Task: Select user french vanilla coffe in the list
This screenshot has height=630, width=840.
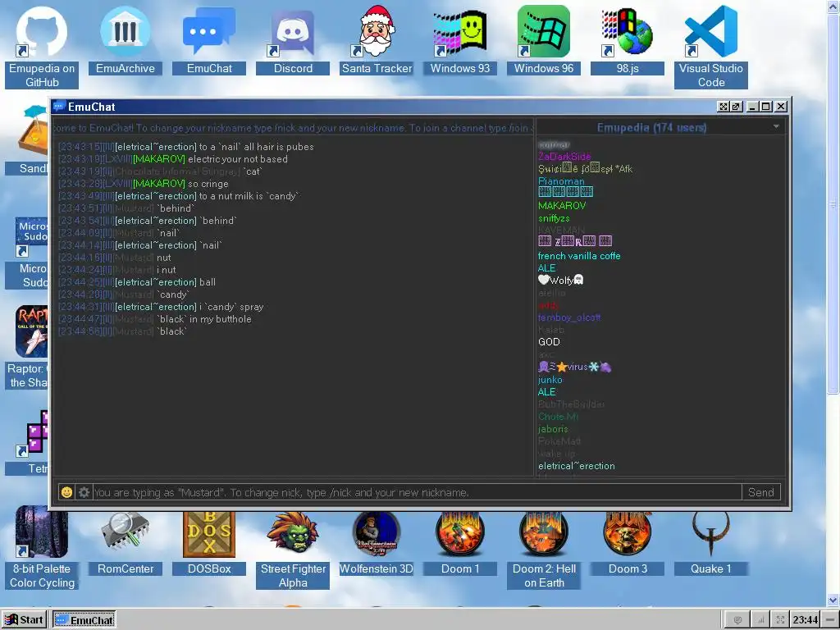Action: 579,256
